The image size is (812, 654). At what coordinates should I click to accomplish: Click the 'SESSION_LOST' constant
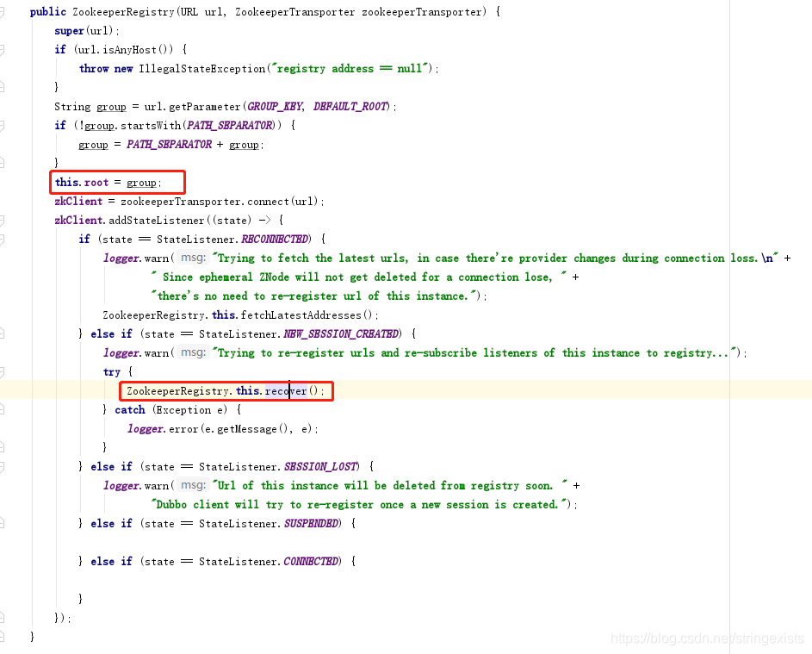(320, 467)
